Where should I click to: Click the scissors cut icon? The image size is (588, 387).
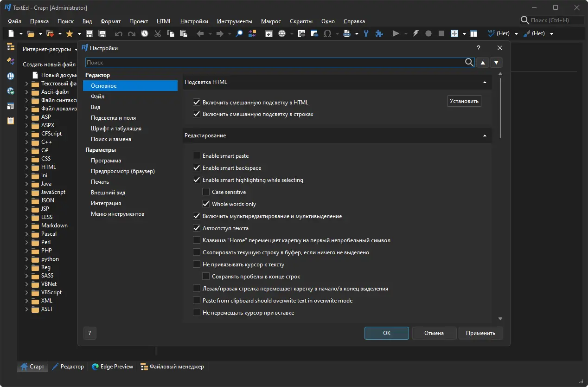(x=158, y=33)
